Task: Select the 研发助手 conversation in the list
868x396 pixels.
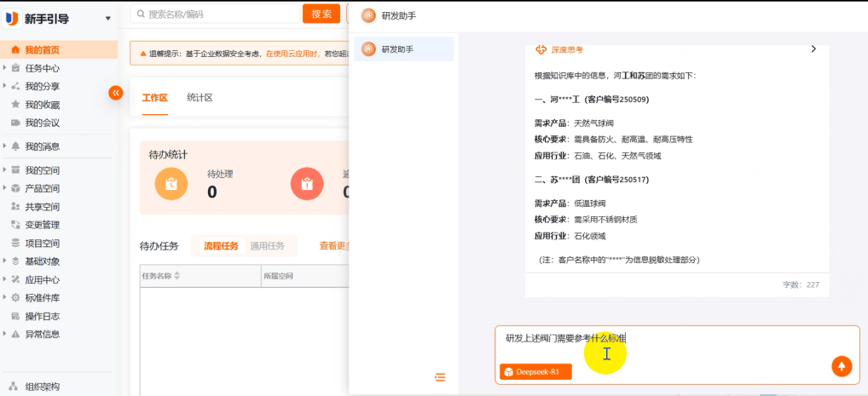Action: 403,49
